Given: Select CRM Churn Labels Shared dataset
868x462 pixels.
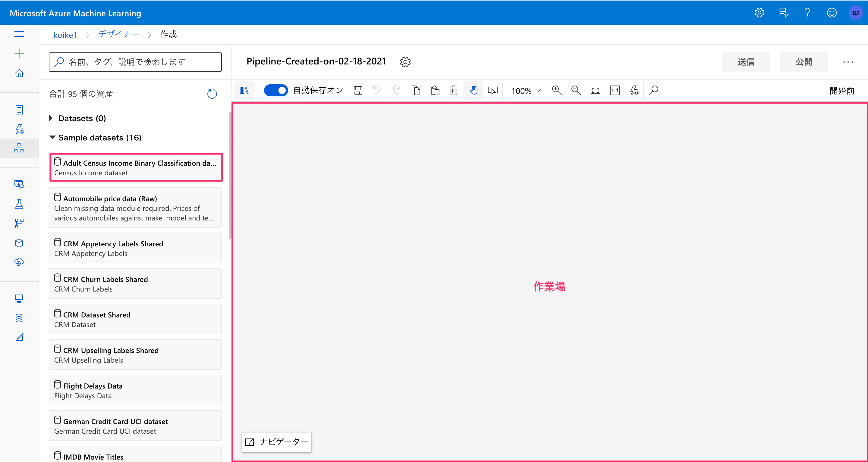Looking at the screenshot, I should [135, 283].
